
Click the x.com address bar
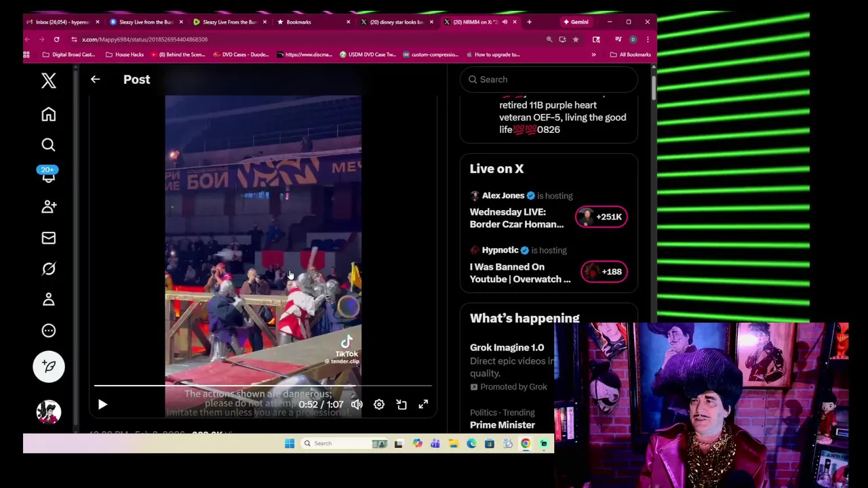305,39
